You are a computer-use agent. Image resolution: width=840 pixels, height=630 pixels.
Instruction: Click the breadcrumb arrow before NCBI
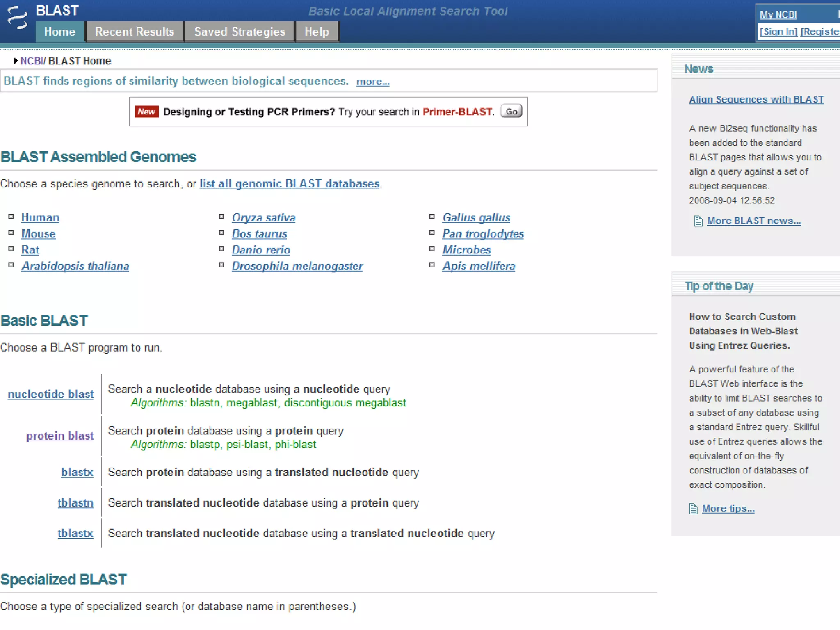pyautogui.click(x=16, y=61)
